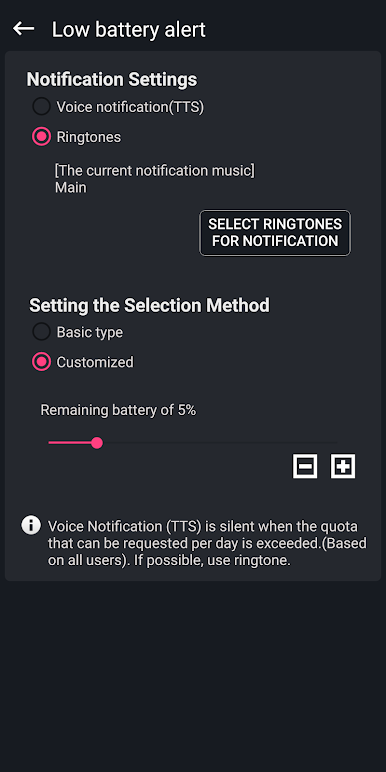Click the unfilled part of battery slider track

point(220,443)
